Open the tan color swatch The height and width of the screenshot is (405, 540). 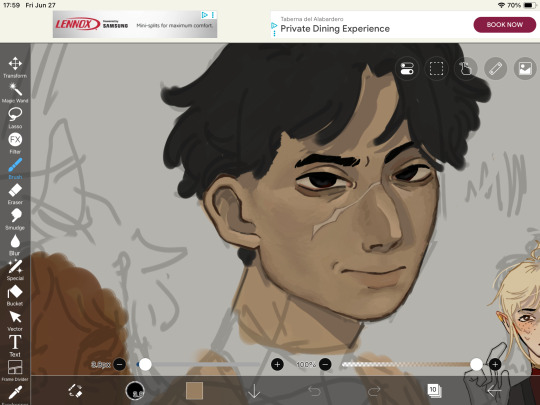[194, 391]
